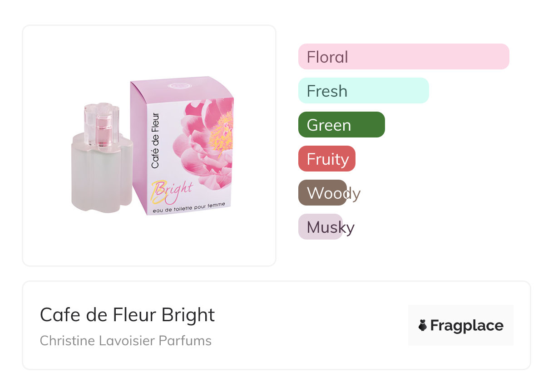This screenshot has width=553, height=392.
Task: Select the brown Woody accord bar
Action: 322,193
